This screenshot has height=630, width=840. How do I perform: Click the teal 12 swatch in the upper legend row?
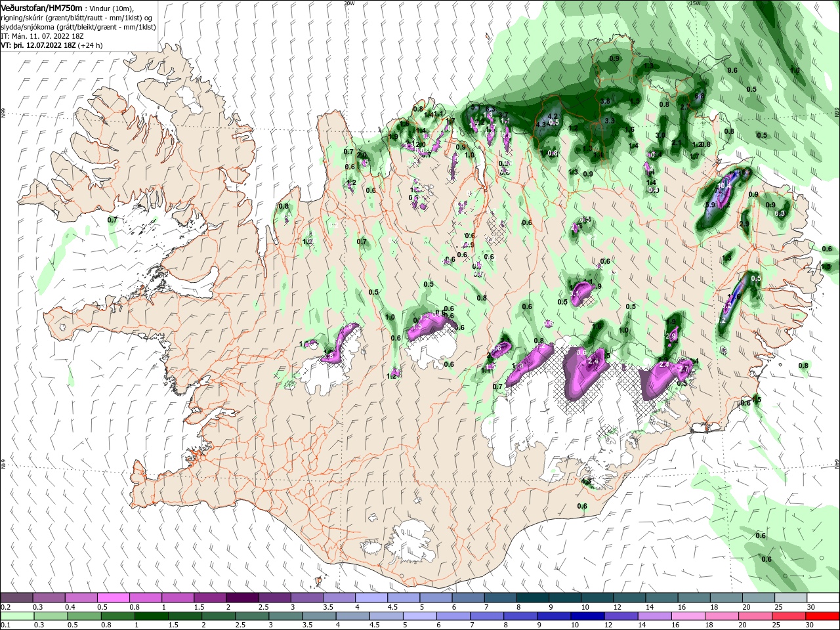coord(630,598)
